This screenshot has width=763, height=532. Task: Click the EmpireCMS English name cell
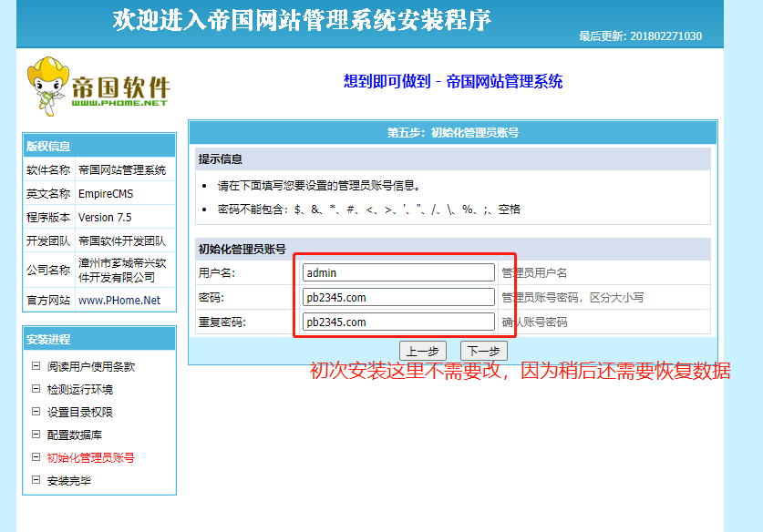pyautogui.click(x=125, y=193)
